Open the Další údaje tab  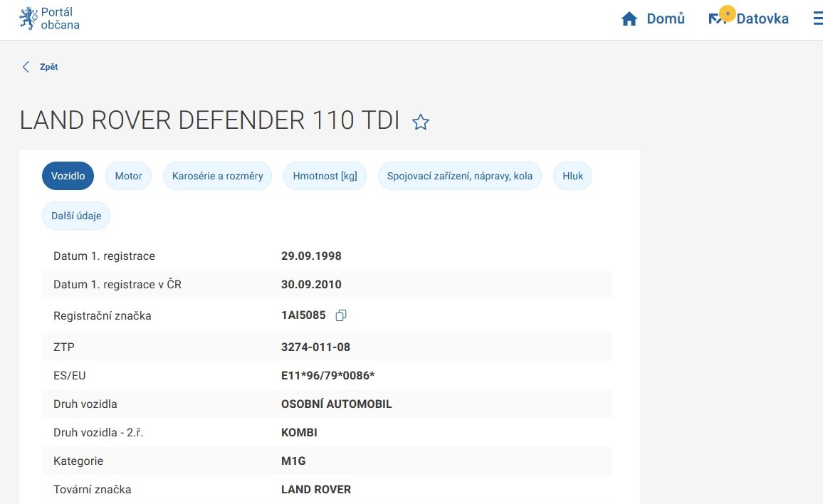pyautogui.click(x=76, y=216)
